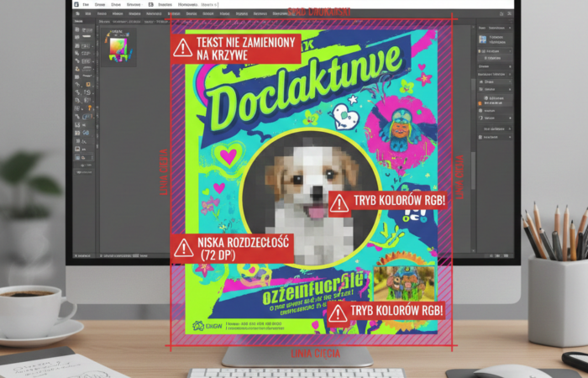
Task: Select the white heart shape on the poster
Action: pos(345,116)
